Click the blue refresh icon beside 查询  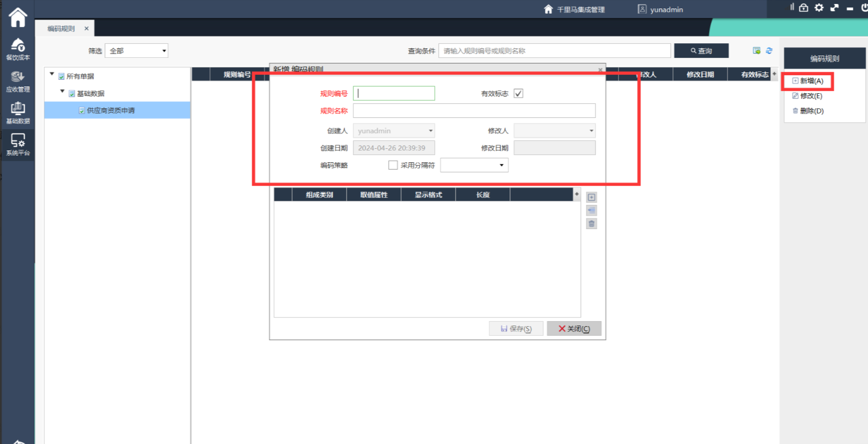(769, 51)
